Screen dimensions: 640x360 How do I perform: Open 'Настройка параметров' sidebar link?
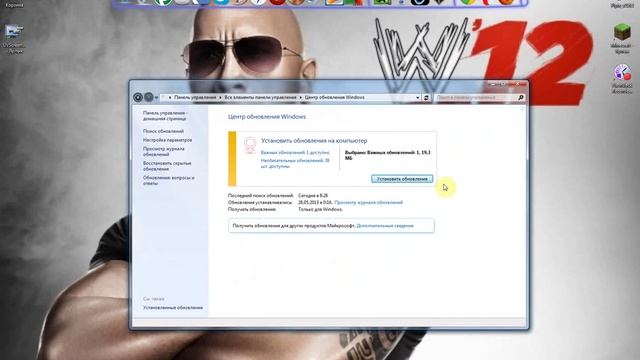(x=167, y=140)
